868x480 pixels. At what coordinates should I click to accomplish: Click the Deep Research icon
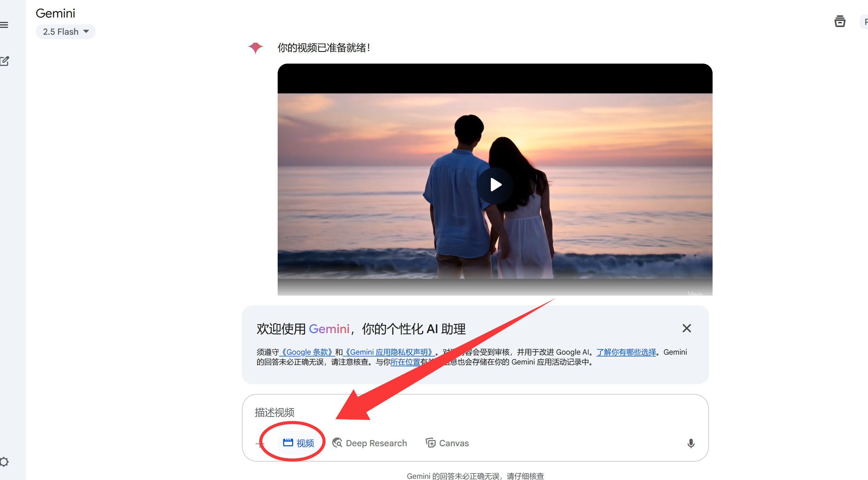(337, 443)
